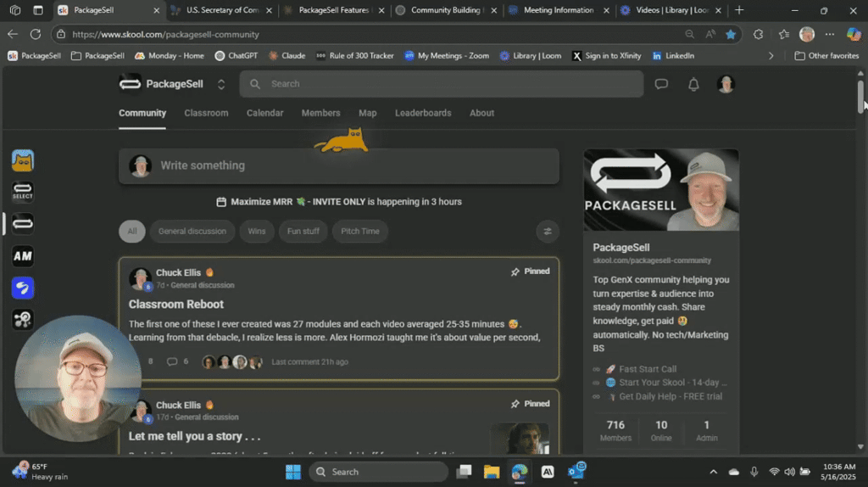Select the Community tab
The height and width of the screenshot is (487, 868).
142,113
